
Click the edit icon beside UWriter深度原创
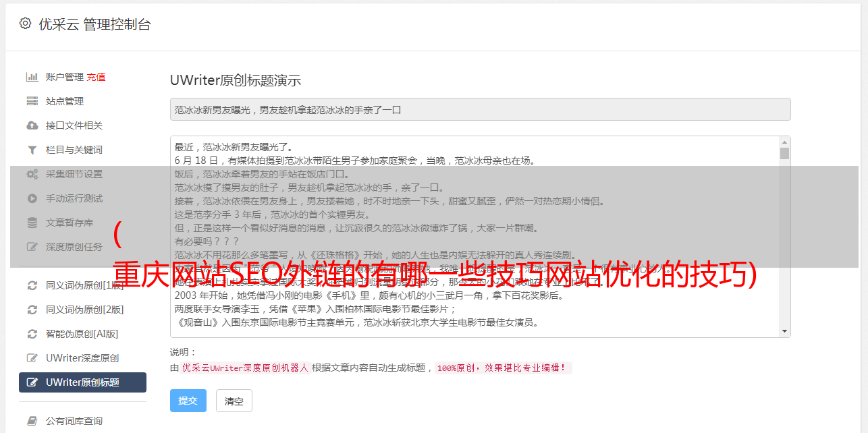pyautogui.click(x=32, y=358)
